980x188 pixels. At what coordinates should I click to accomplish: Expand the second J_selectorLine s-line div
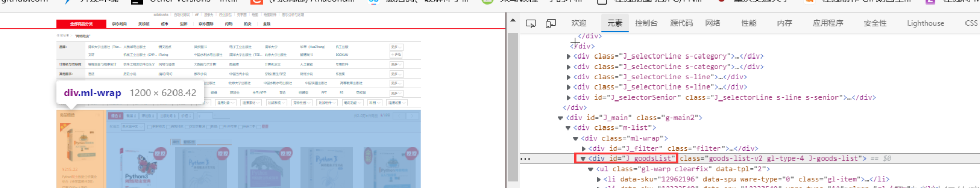pyautogui.click(x=569, y=87)
